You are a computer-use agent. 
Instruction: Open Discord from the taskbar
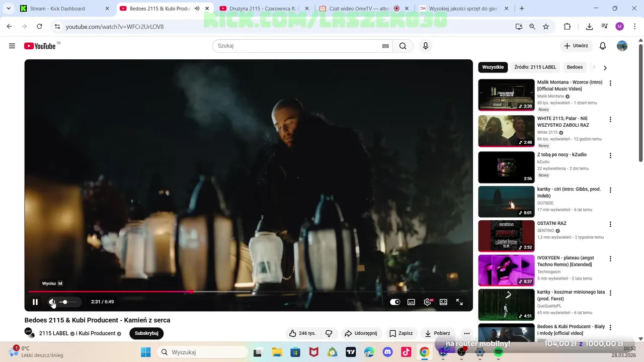tap(387, 352)
